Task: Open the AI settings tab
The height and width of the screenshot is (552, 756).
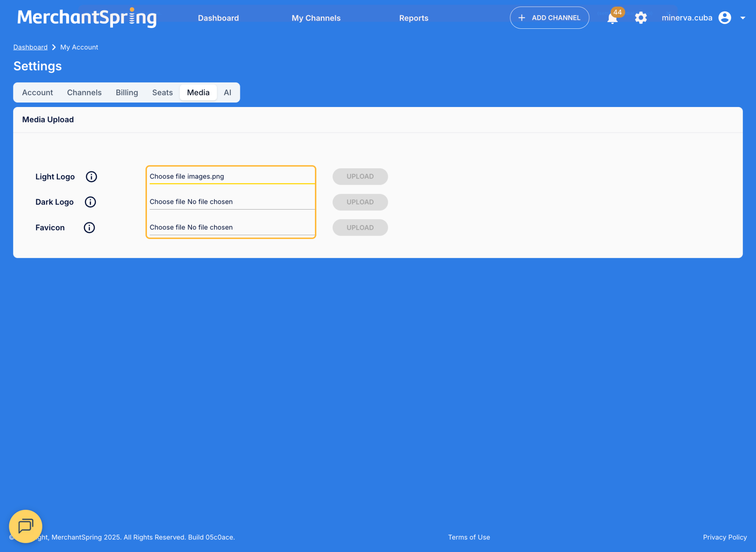Action: [227, 93]
